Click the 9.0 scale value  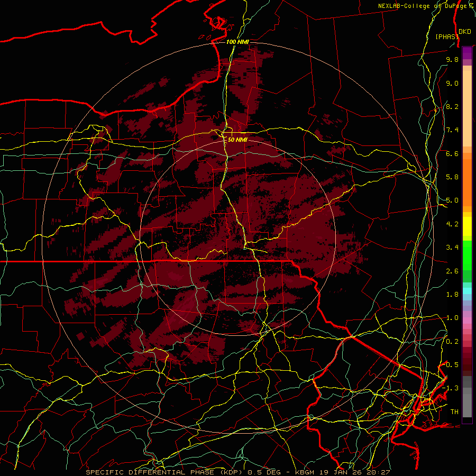[452, 83]
